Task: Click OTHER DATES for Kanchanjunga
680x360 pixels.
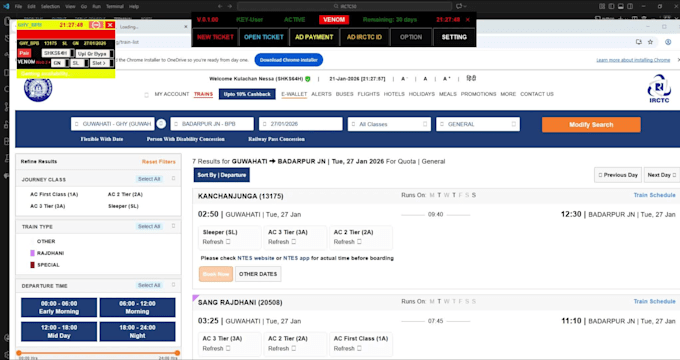Action: pos(258,274)
